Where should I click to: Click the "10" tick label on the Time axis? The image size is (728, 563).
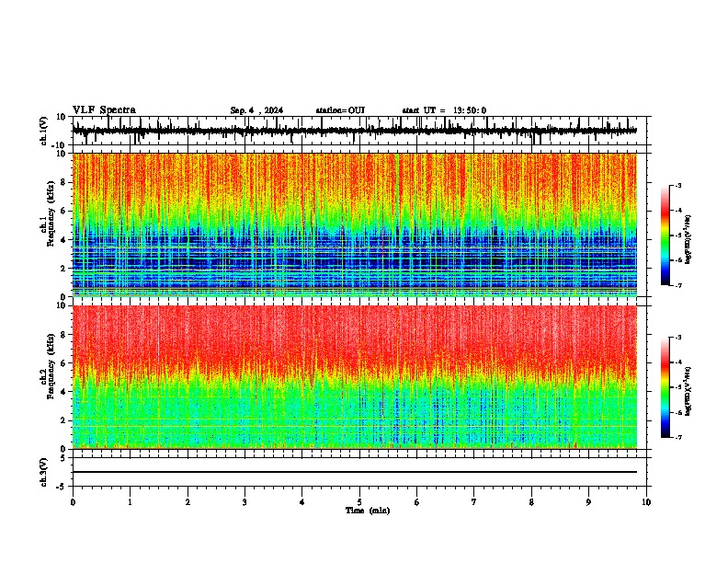[646, 502]
